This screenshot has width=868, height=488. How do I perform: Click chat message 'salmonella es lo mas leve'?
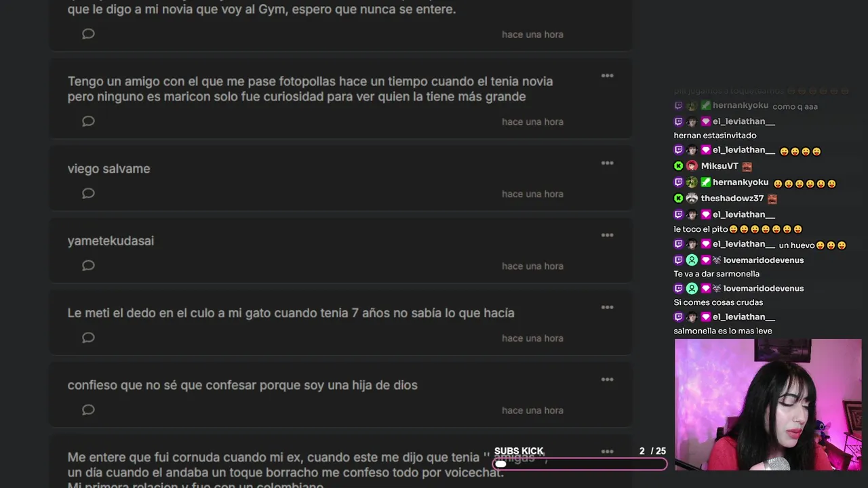723,331
